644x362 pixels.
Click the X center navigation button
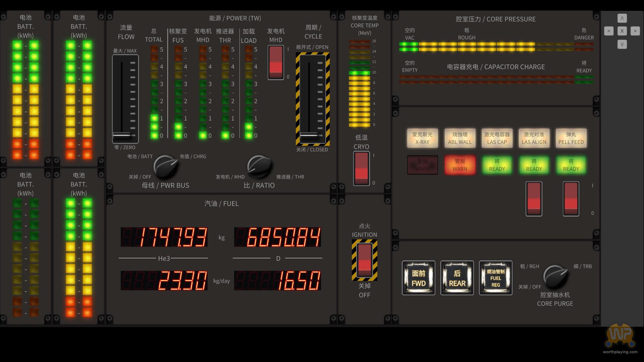pos(622,31)
